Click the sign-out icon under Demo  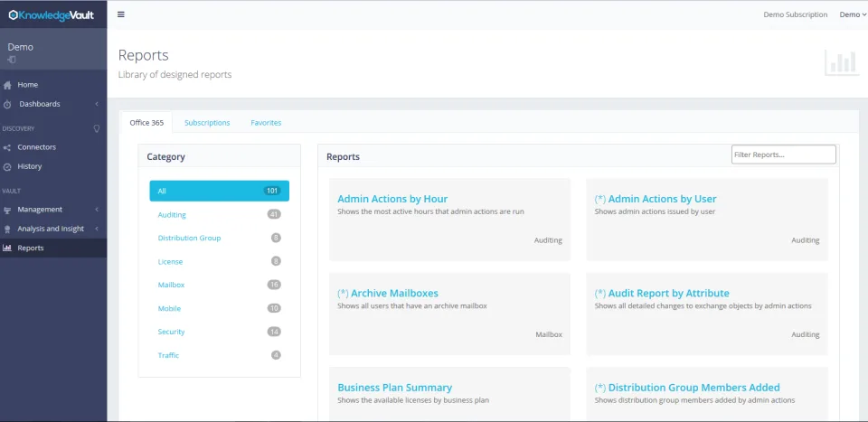pyautogui.click(x=12, y=59)
